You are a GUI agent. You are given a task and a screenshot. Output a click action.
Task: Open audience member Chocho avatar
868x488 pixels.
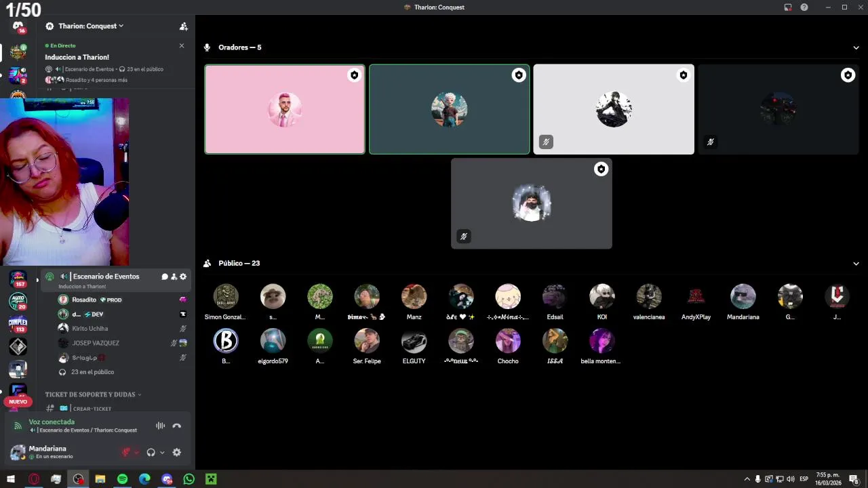click(508, 341)
